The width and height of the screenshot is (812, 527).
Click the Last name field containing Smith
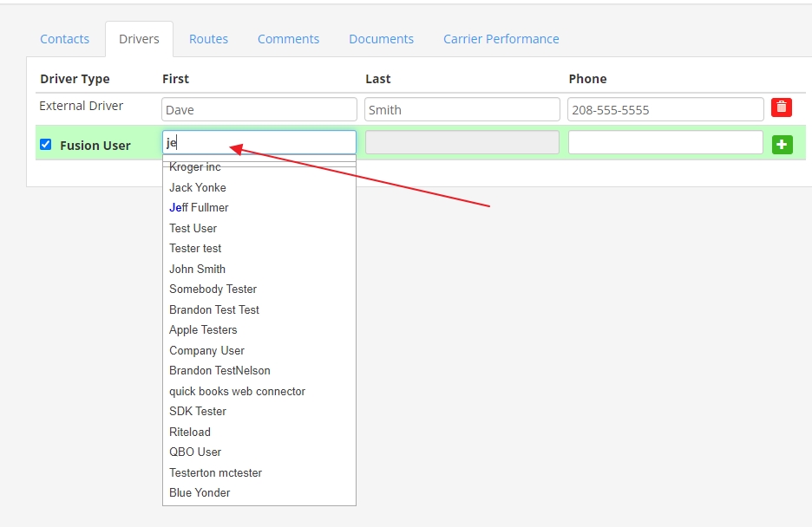click(x=462, y=110)
